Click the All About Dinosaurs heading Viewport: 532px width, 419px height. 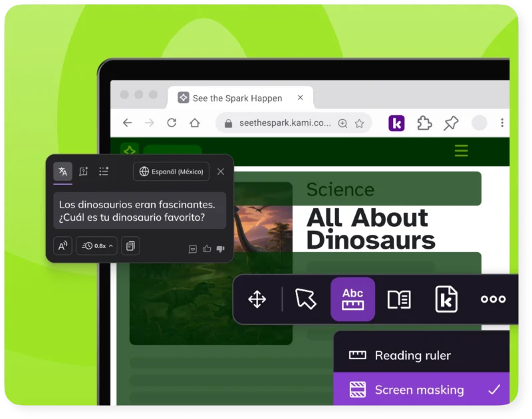pos(370,229)
